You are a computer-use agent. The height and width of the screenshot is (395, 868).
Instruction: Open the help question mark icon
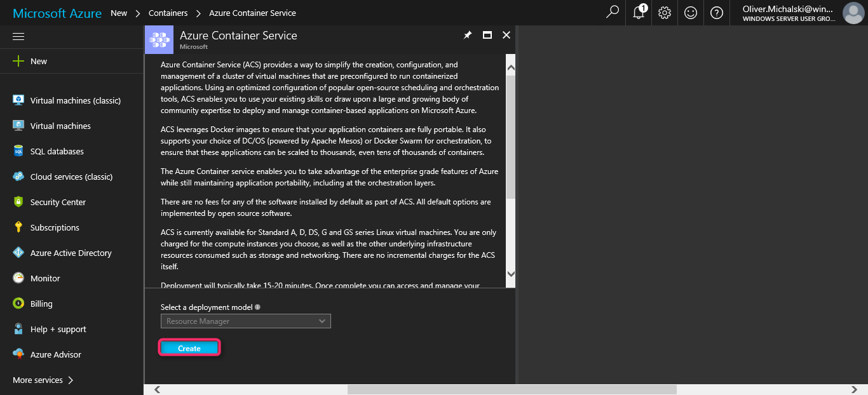coord(717,13)
